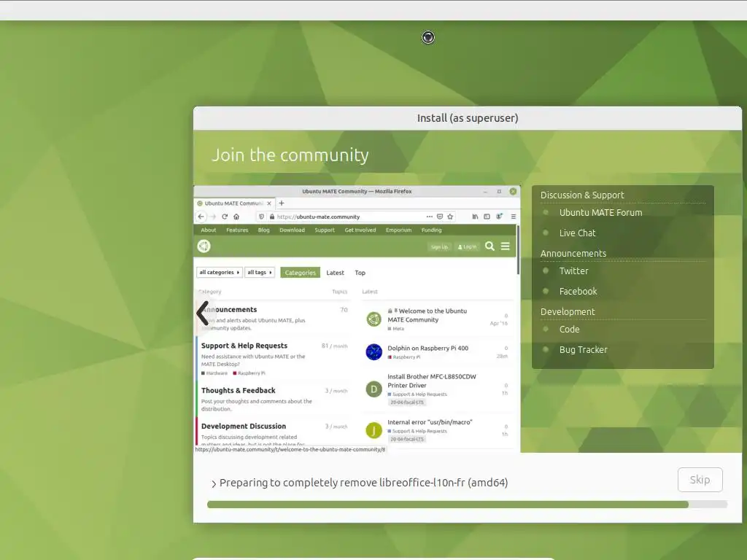Click the 'Preparing to completely remove libreoffice-l10n-fr' status text
This screenshot has width=747, height=560.
(363, 483)
